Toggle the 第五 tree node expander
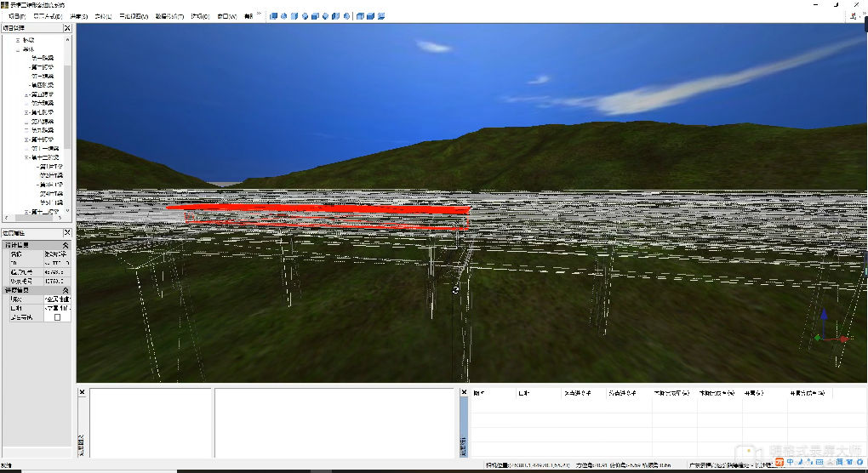868x473 pixels. [x=26, y=94]
